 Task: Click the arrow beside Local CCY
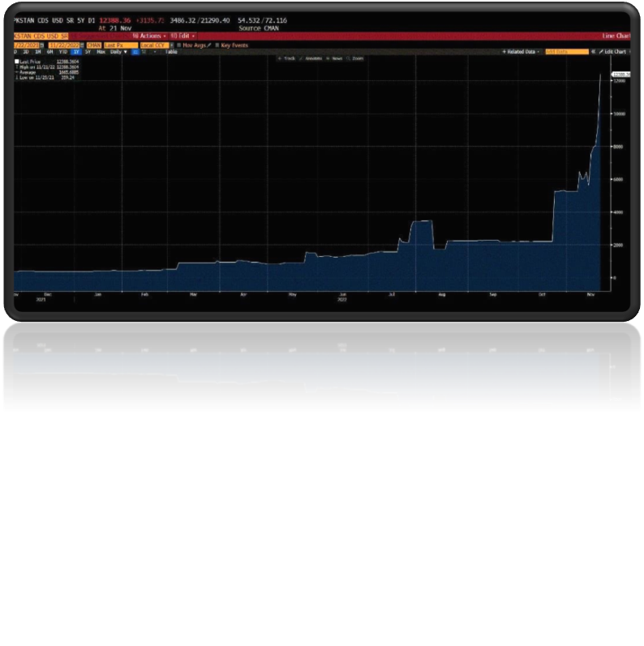[172, 45]
